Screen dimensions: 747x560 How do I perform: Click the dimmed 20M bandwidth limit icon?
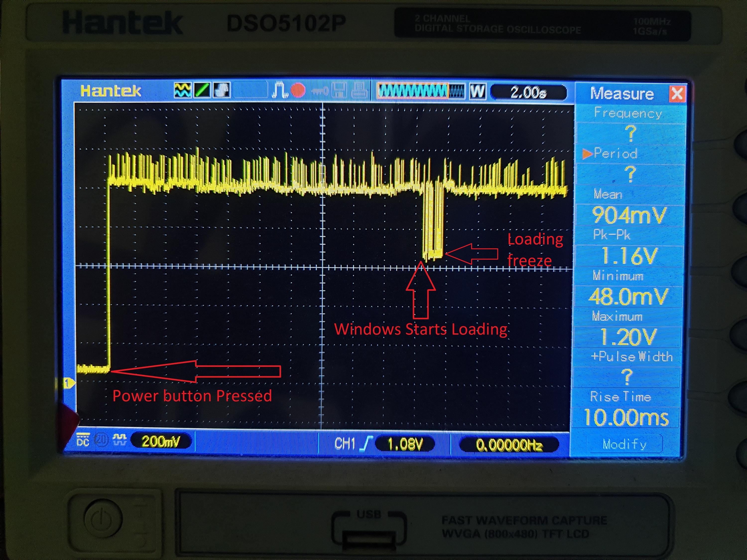point(101,440)
